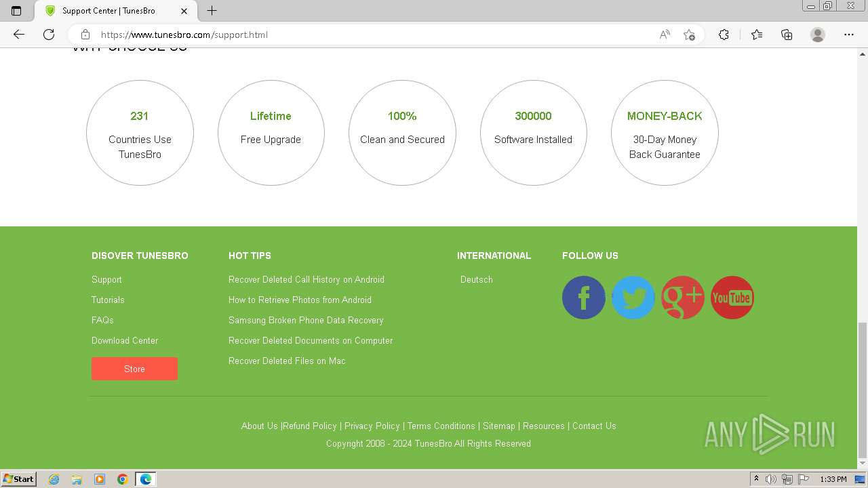The image size is (868, 488).
Task: Open the Facebook page icon
Action: point(583,298)
